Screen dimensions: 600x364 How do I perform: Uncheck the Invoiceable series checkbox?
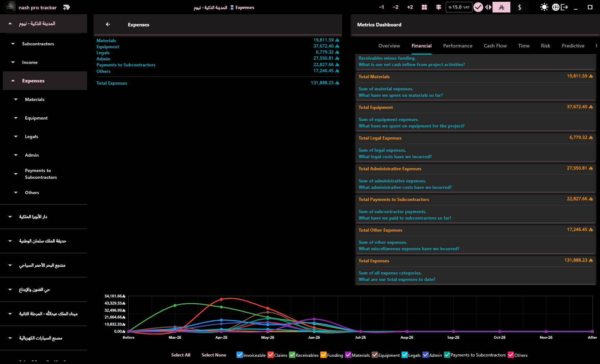[x=240, y=355]
